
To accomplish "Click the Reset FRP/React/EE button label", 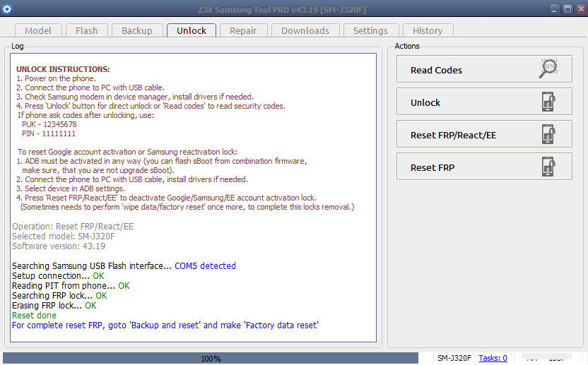I will [453, 136].
